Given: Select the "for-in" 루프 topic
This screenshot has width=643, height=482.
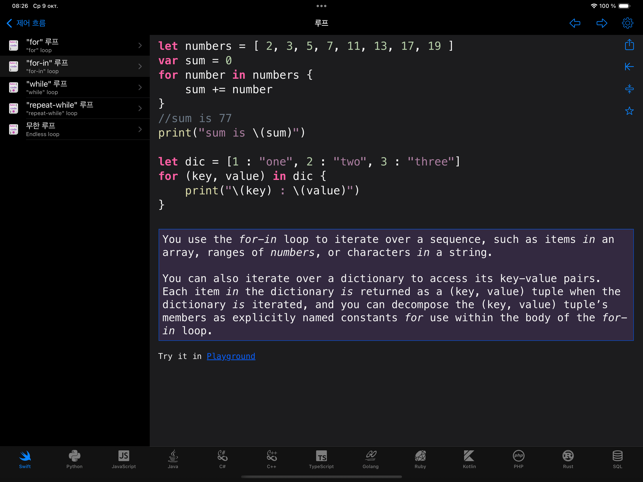Looking at the screenshot, I should click(x=75, y=66).
